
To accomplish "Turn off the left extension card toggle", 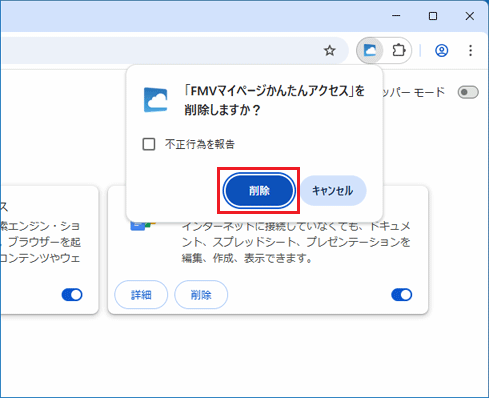I will point(72,295).
